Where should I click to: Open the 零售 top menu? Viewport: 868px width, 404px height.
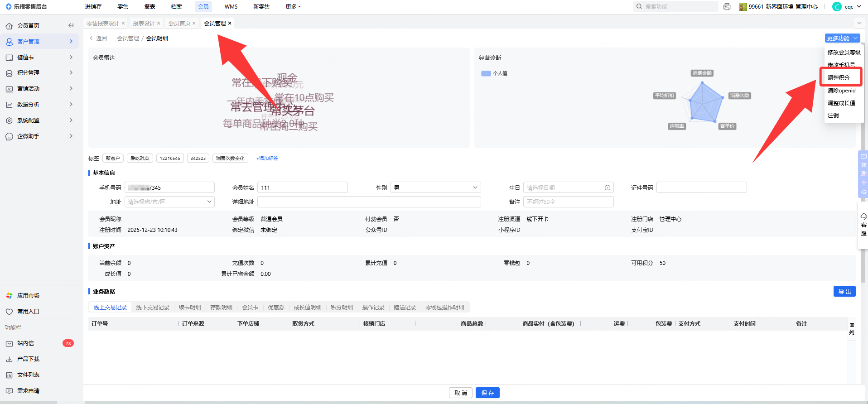pos(123,7)
